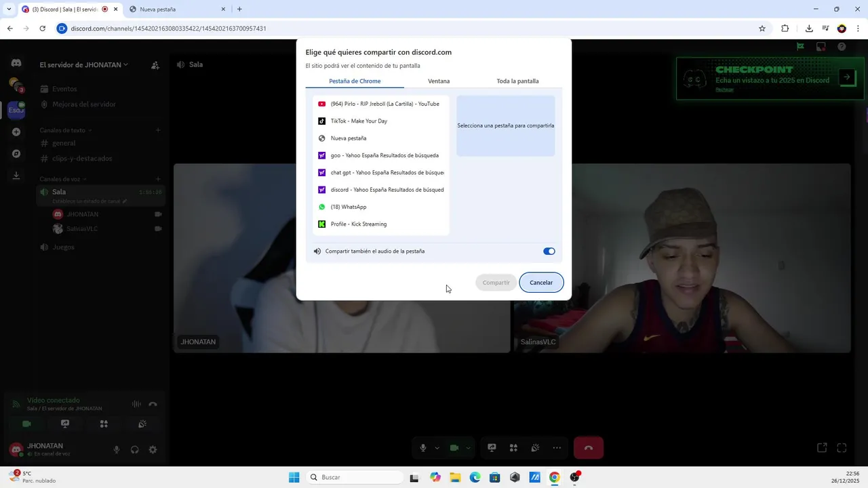Choose chat gpt - Yahoo España results tab
868x488 pixels.
(x=381, y=172)
